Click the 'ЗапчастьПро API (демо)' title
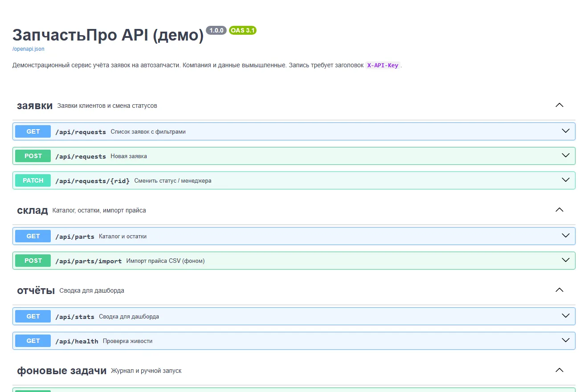 (108, 35)
